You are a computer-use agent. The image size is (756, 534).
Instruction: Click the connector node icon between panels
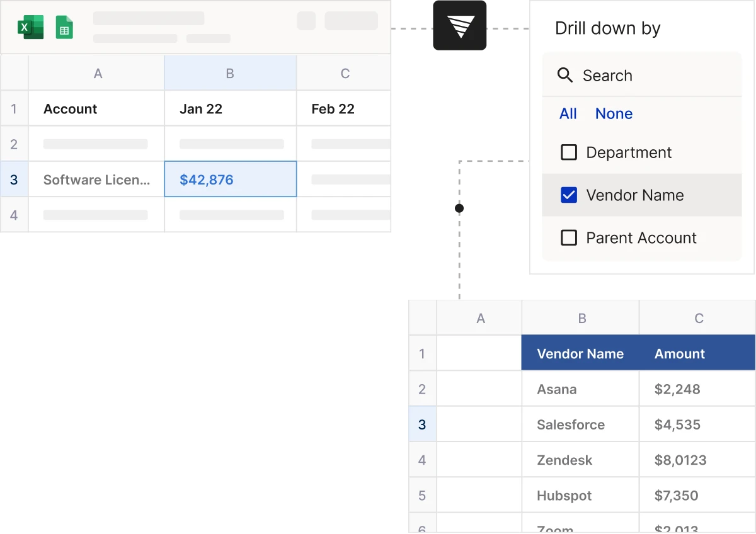coord(459,208)
